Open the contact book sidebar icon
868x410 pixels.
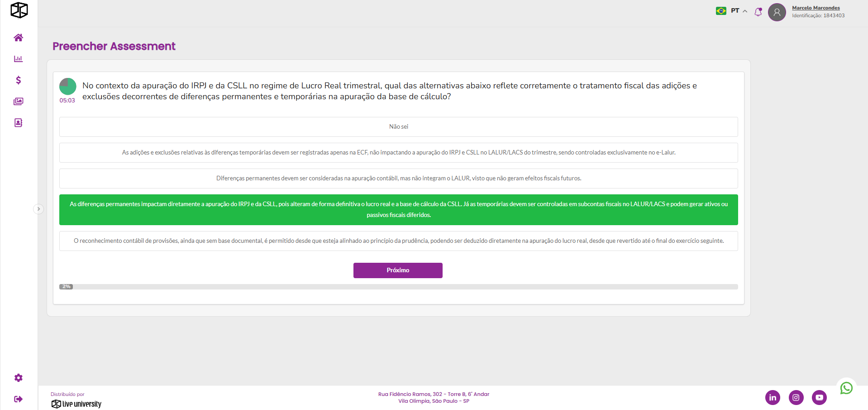[18, 123]
